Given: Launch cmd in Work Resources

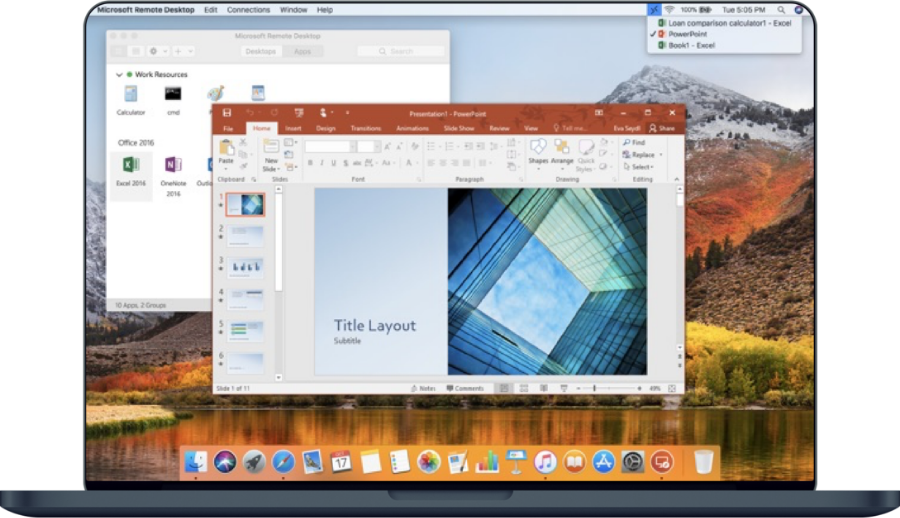Looking at the screenshot, I should click(173, 100).
